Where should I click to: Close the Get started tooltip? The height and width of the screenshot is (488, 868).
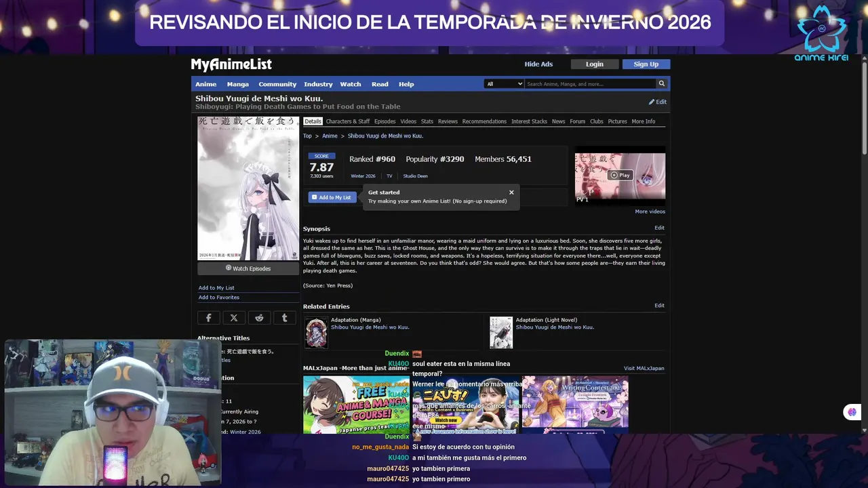[511, 192]
